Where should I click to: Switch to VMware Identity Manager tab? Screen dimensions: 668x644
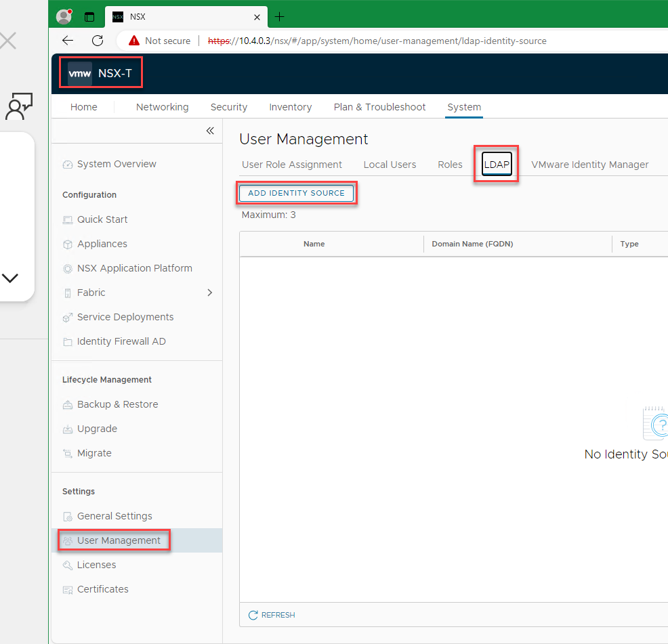589,165
